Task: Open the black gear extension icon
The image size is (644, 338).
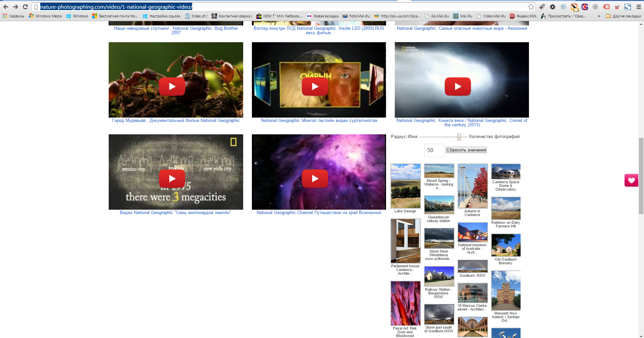Action: (553, 7)
